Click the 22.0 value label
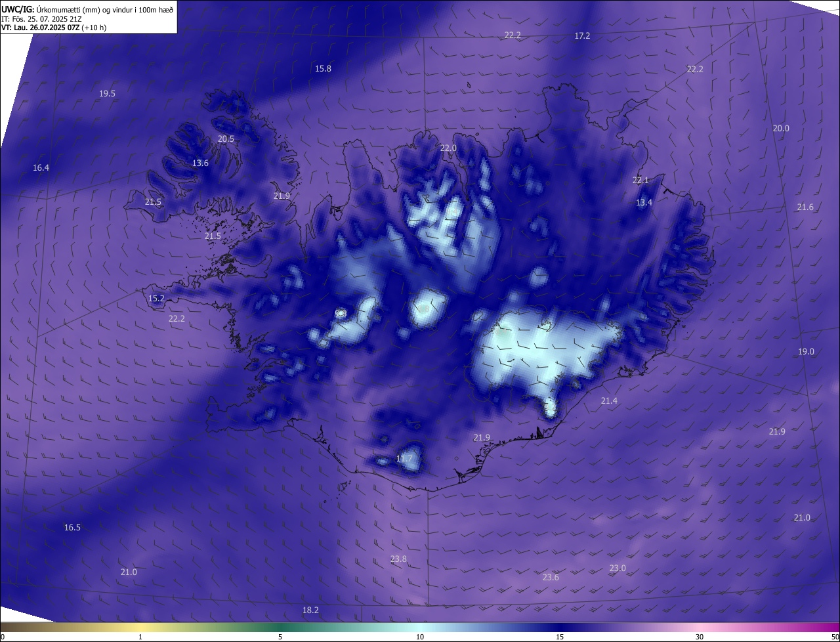 pos(448,148)
